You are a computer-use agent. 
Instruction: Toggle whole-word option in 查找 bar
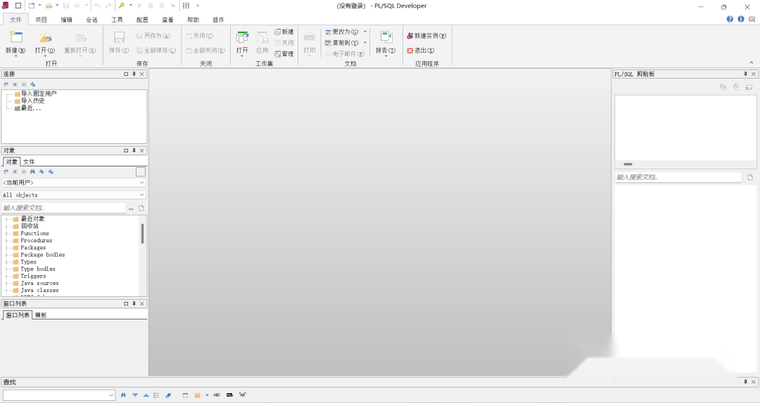click(x=229, y=395)
